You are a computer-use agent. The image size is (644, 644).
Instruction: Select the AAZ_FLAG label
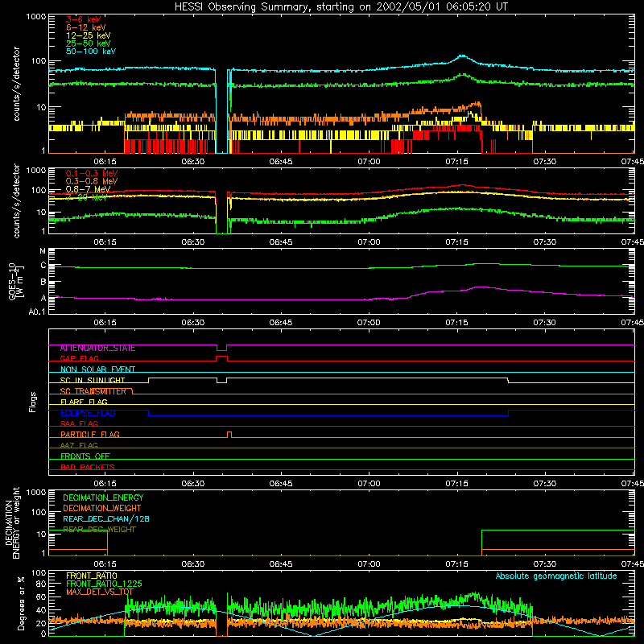click(79, 445)
